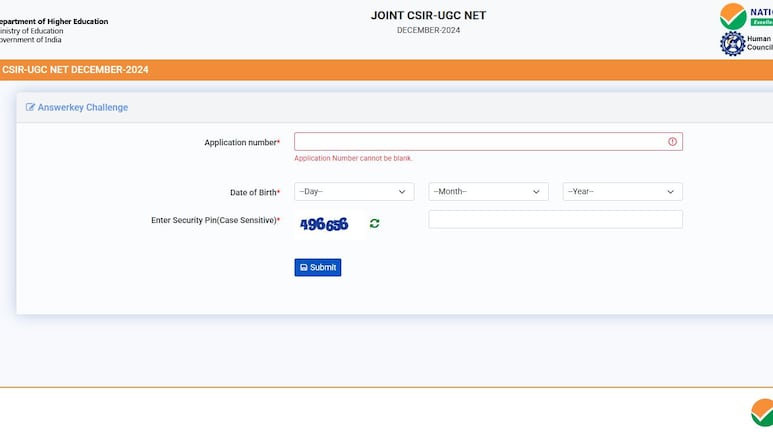Click the 'Application number' label

[x=241, y=143]
